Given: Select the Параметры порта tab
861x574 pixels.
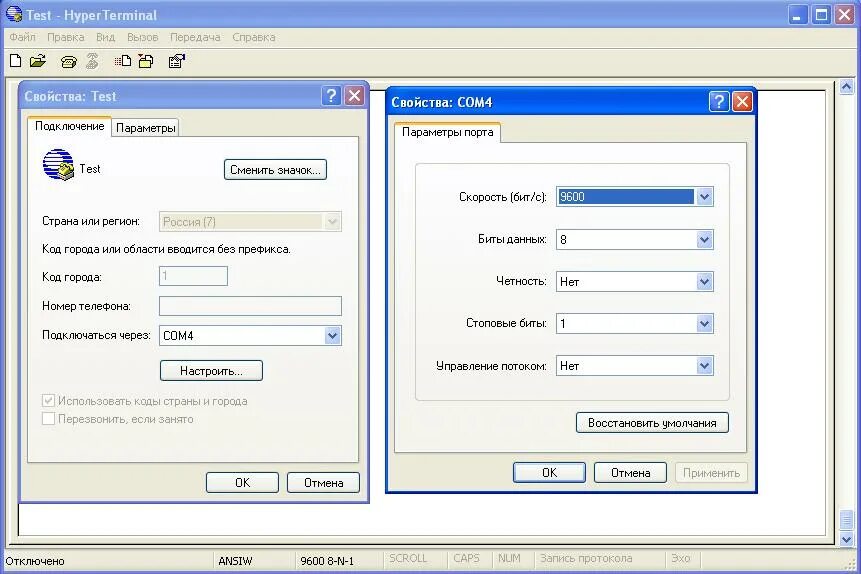Looking at the screenshot, I should pos(448,132).
